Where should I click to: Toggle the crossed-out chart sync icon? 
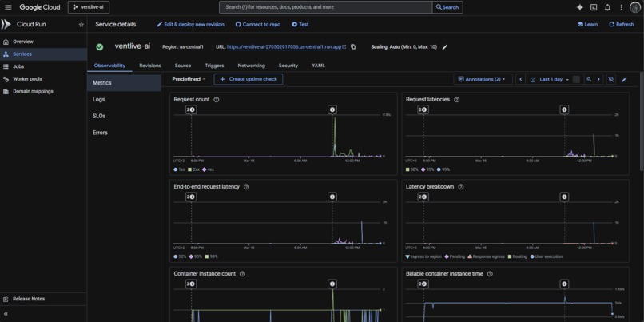[x=610, y=79]
